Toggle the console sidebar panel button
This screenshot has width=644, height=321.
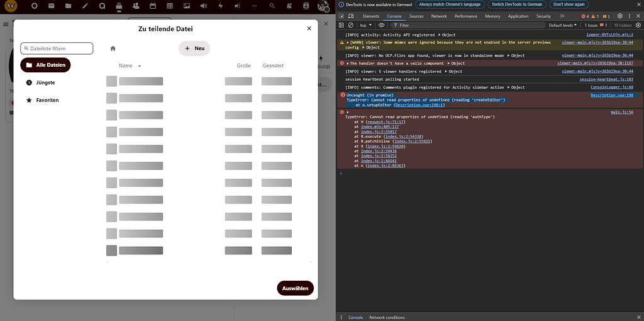pyautogui.click(x=341, y=25)
